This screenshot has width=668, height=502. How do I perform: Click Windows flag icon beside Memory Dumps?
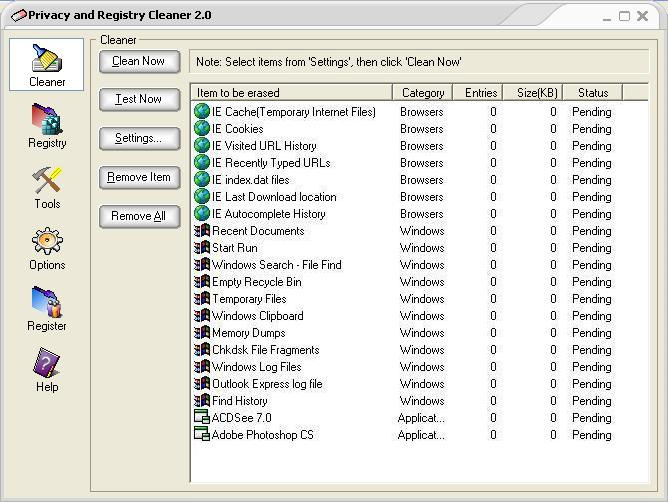pyautogui.click(x=202, y=332)
